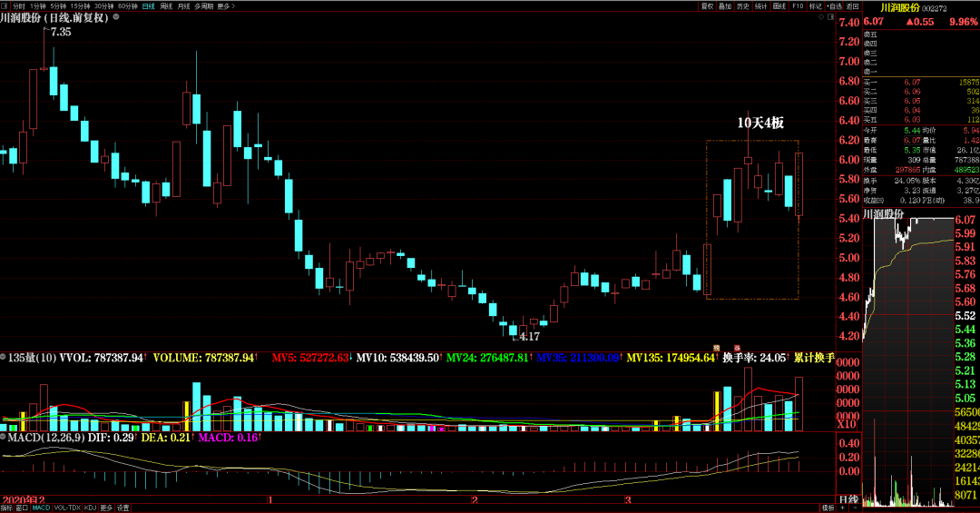Open the F10 company info
This screenshot has width=980, height=513.
799,5
